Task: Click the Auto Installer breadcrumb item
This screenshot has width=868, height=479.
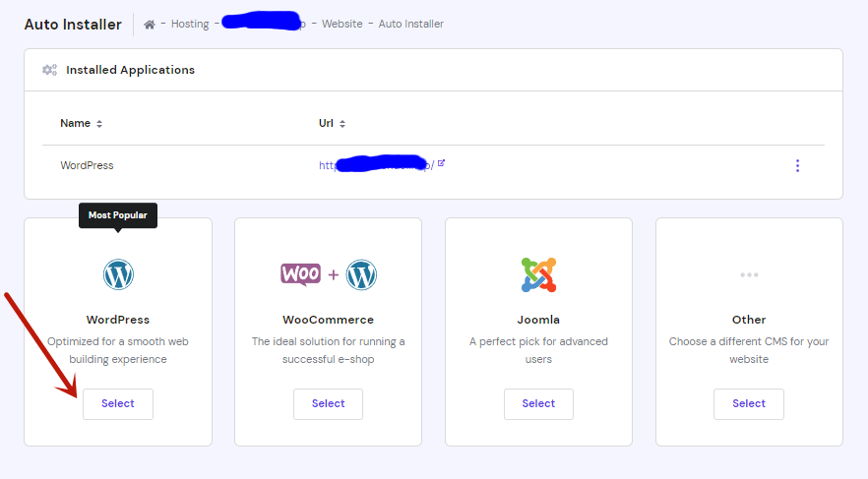Action: point(411,24)
